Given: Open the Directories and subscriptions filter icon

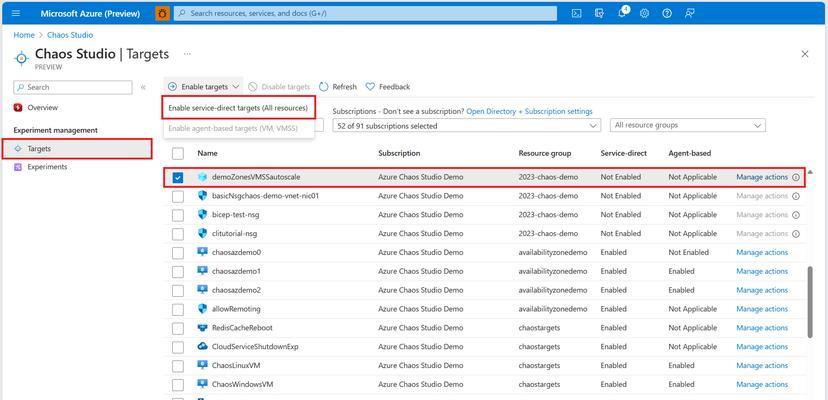Looking at the screenshot, I should (599, 14).
